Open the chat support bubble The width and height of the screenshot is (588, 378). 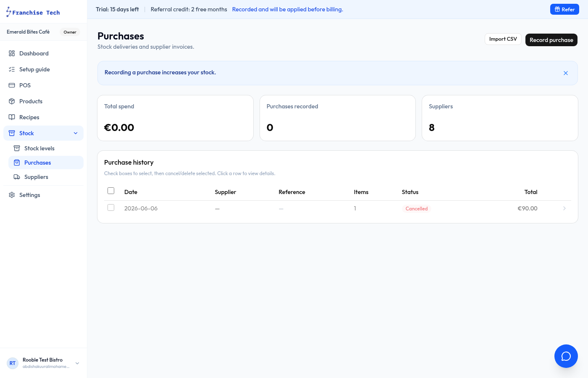[566, 356]
